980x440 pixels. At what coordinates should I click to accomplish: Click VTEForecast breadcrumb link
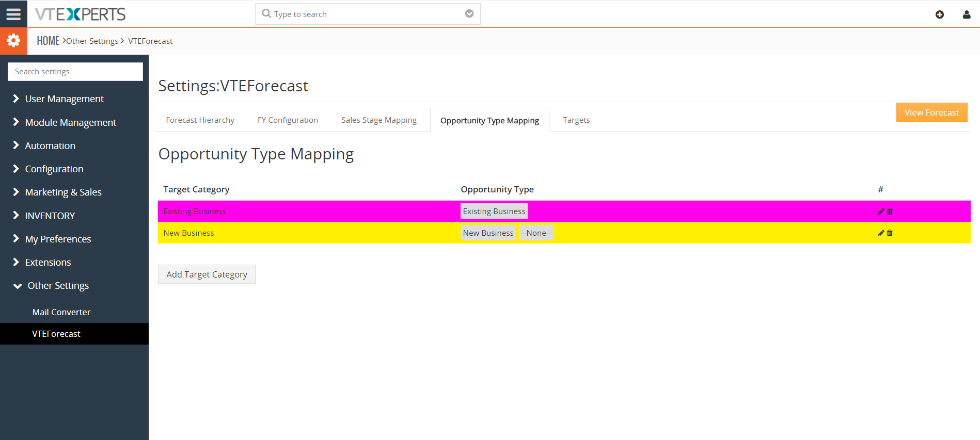tap(150, 41)
